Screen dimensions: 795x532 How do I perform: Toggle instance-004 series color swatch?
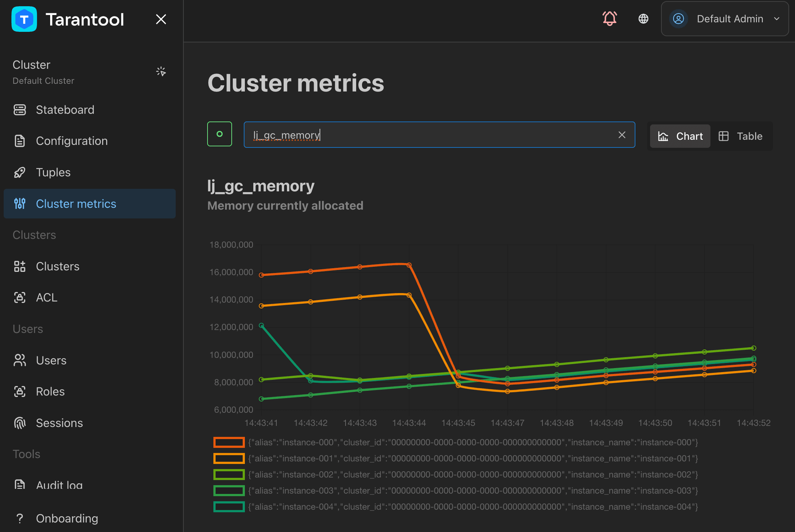[x=229, y=507]
